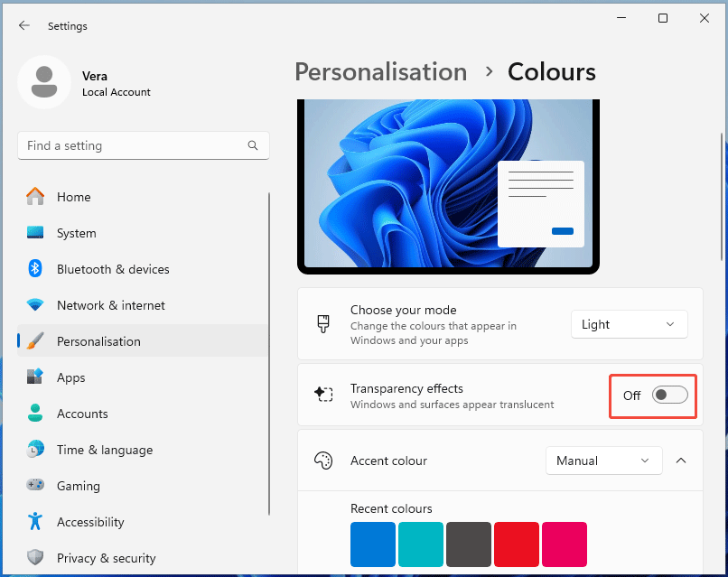Pick the red recent colour swatch

[x=516, y=544]
